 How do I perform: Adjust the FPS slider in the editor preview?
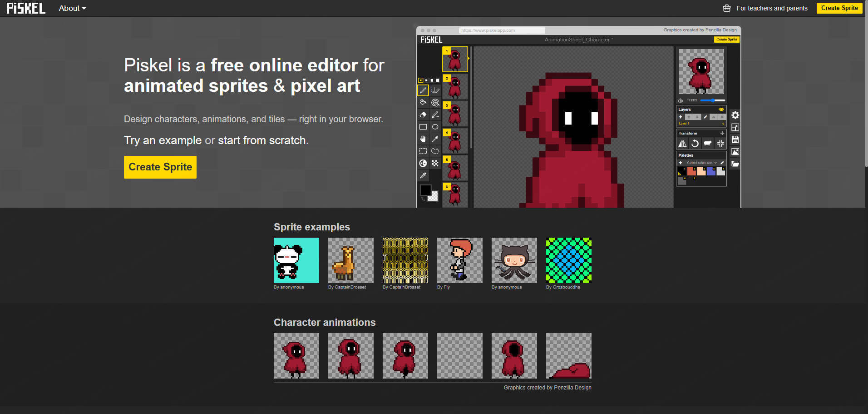pos(713,100)
